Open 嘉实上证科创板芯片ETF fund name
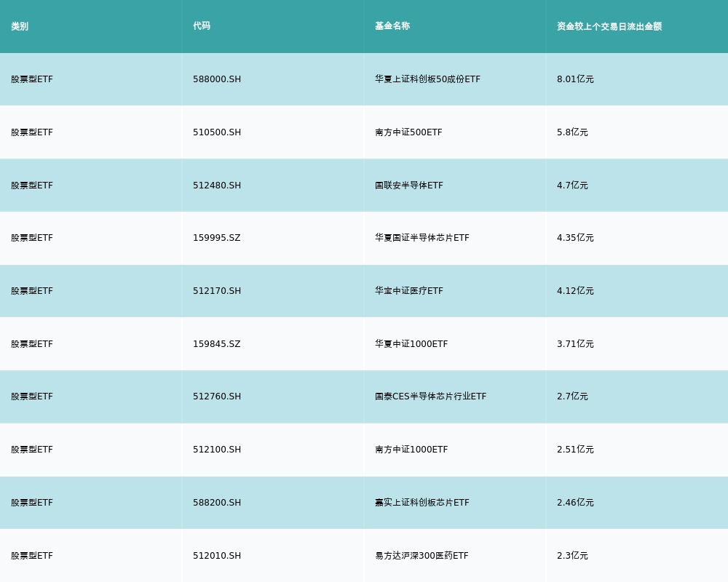 [x=422, y=503]
